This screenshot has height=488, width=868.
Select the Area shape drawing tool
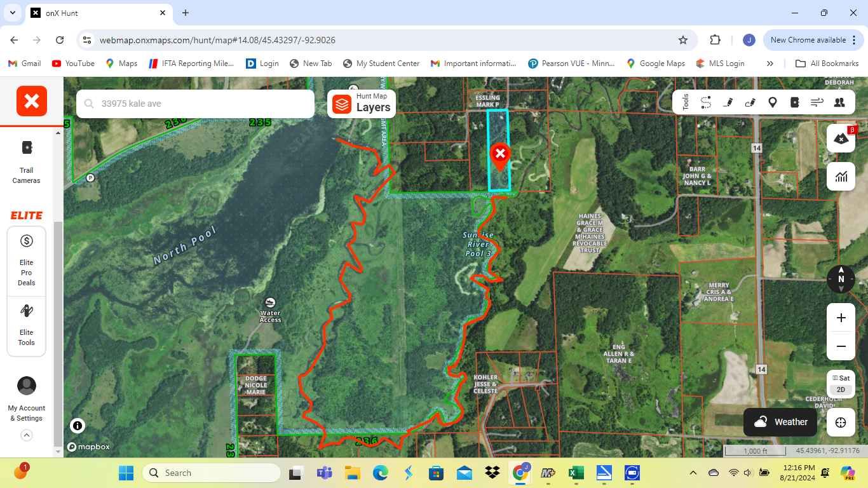point(750,102)
